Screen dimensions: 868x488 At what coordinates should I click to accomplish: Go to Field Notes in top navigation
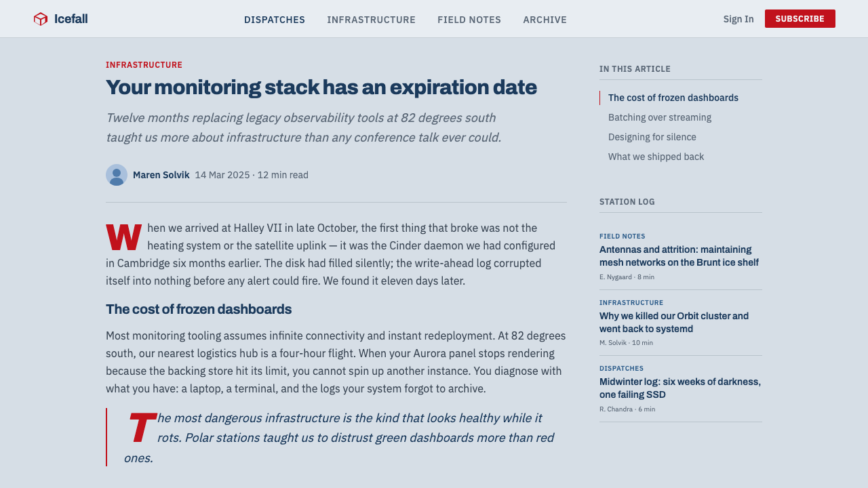click(x=469, y=20)
